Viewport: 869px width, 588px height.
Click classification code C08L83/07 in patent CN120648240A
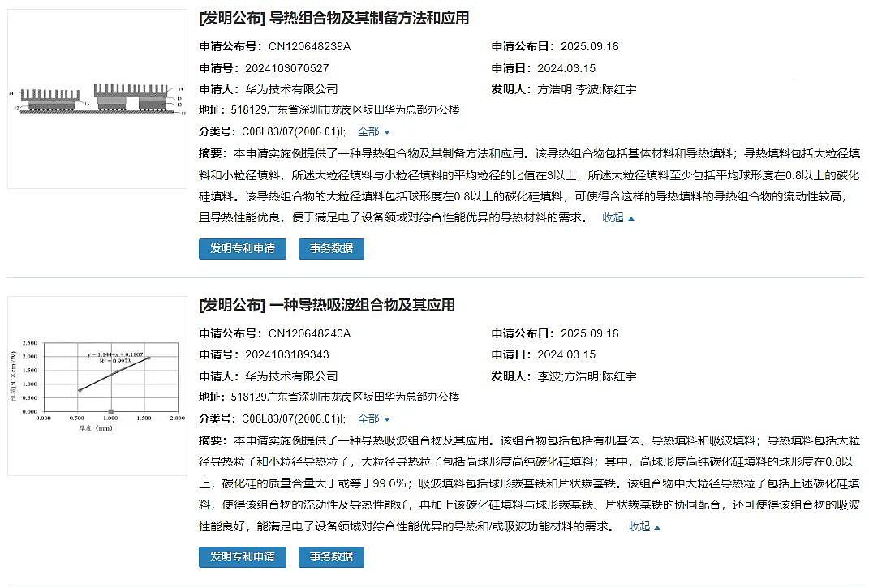pyautogui.click(x=293, y=418)
